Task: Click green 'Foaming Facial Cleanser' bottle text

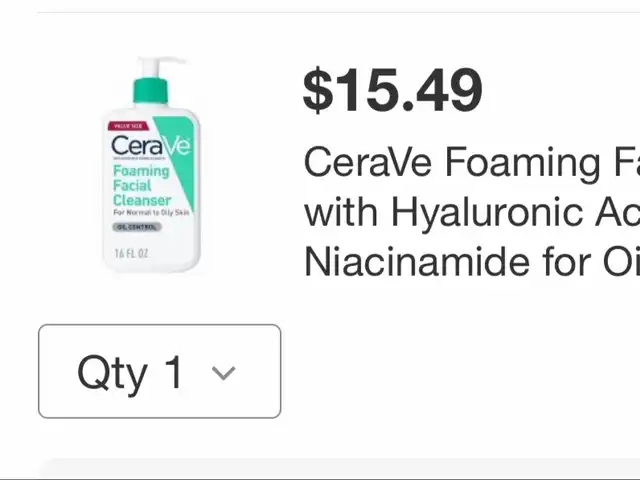Action: click(142, 186)
